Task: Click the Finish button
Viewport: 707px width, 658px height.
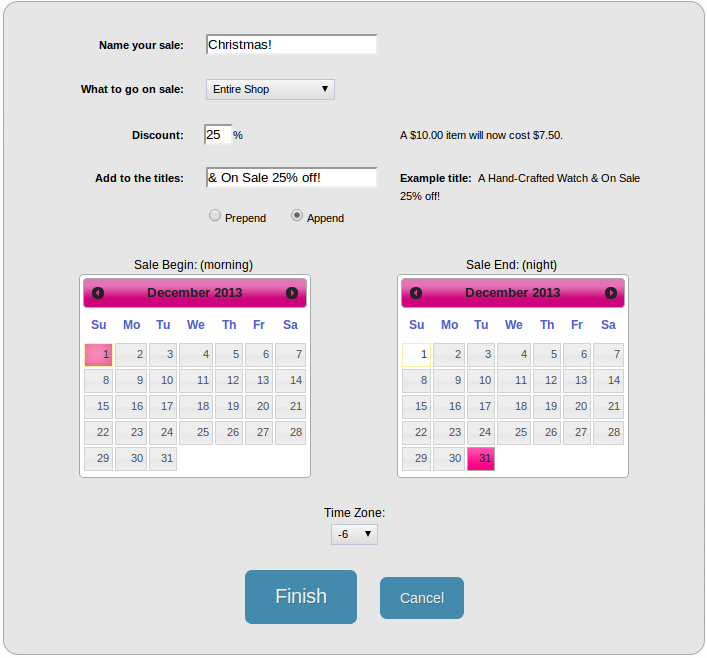Action: [301, 597]
